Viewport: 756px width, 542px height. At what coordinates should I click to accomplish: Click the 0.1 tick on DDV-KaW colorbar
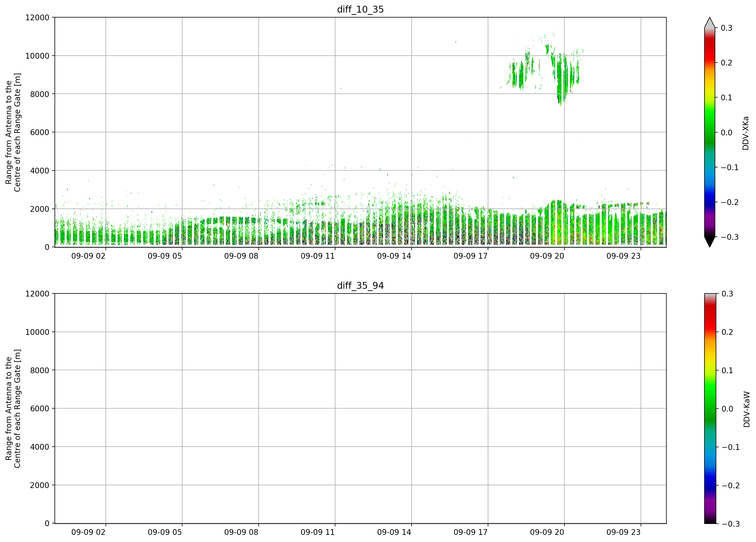click(727, 371)
